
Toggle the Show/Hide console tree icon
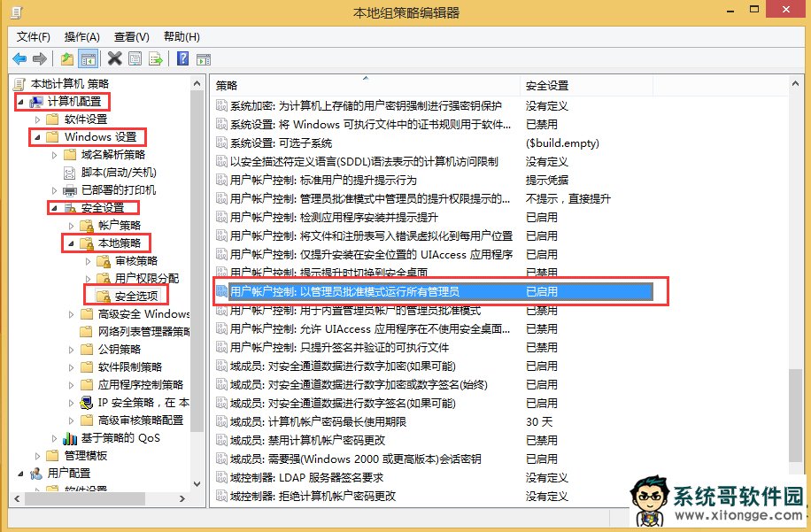tap(88, 59)
